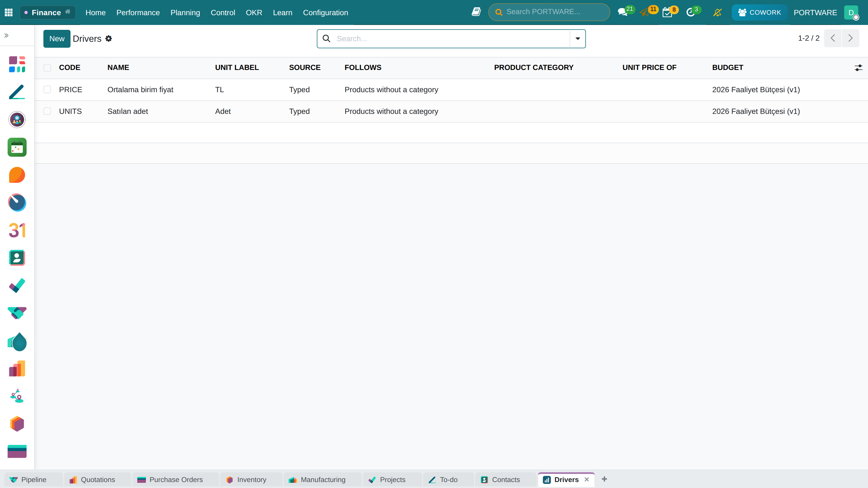Sort by the CODE column header

69,67
